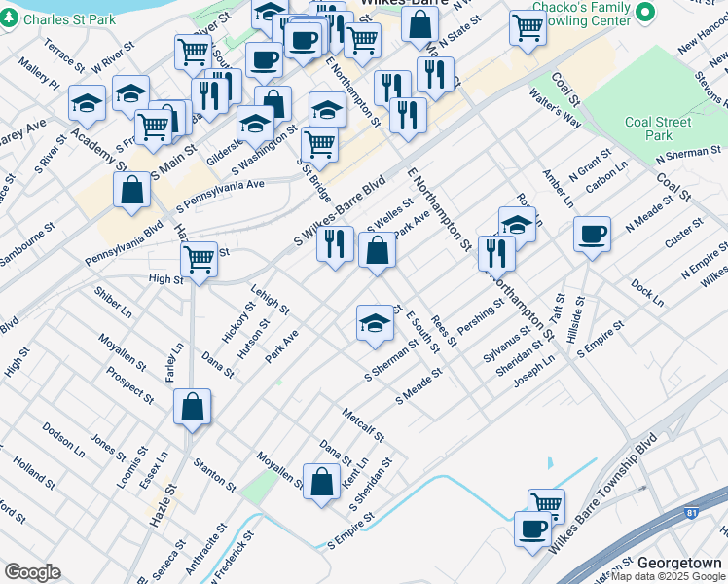Screen dimensions: 728x584
Task: Select shopping bag marker beside Kent Ln
Action: tap(322, 485)
